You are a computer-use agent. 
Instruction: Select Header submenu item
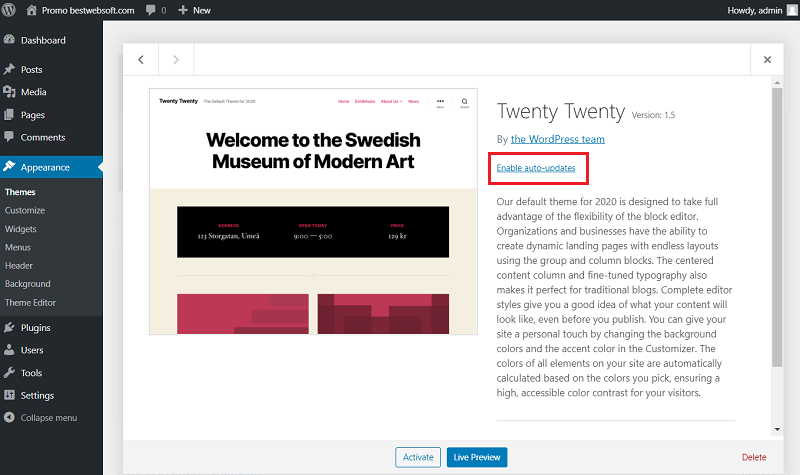click(x=18, y=265)
